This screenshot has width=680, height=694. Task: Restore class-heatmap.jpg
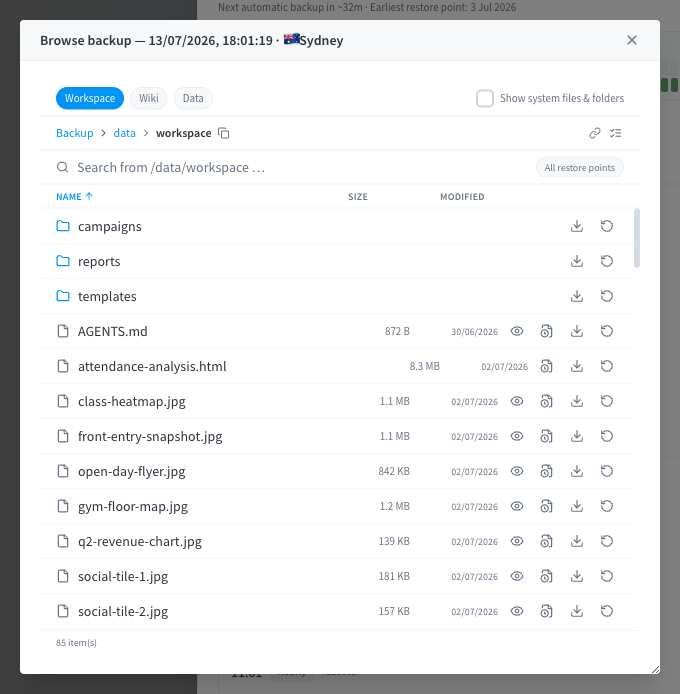607,401
